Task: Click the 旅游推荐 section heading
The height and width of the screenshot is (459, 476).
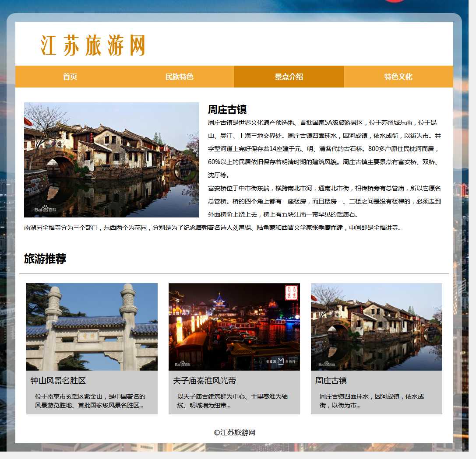Action: click(x=45, y=259)
